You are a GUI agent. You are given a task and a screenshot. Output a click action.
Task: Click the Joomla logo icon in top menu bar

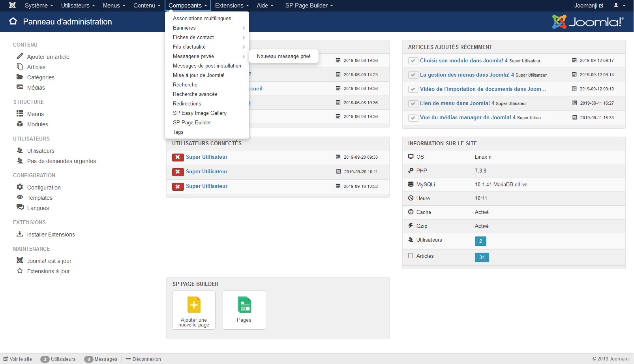pos(12,6)
